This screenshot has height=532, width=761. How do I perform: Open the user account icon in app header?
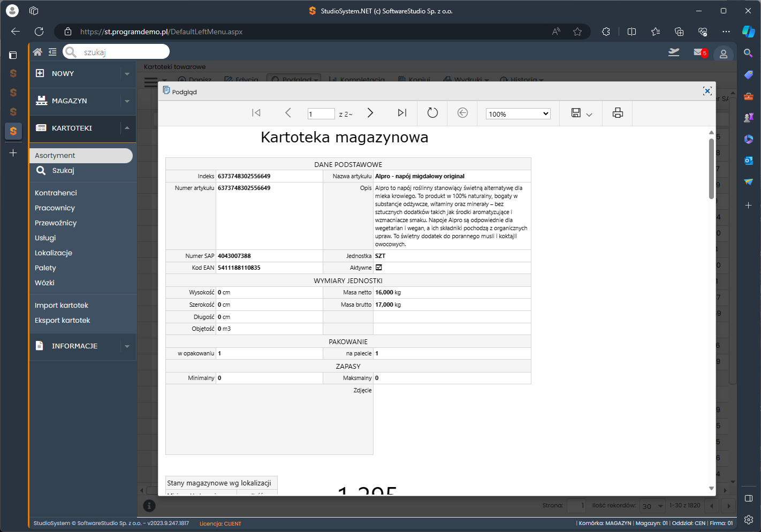(723, 53)
